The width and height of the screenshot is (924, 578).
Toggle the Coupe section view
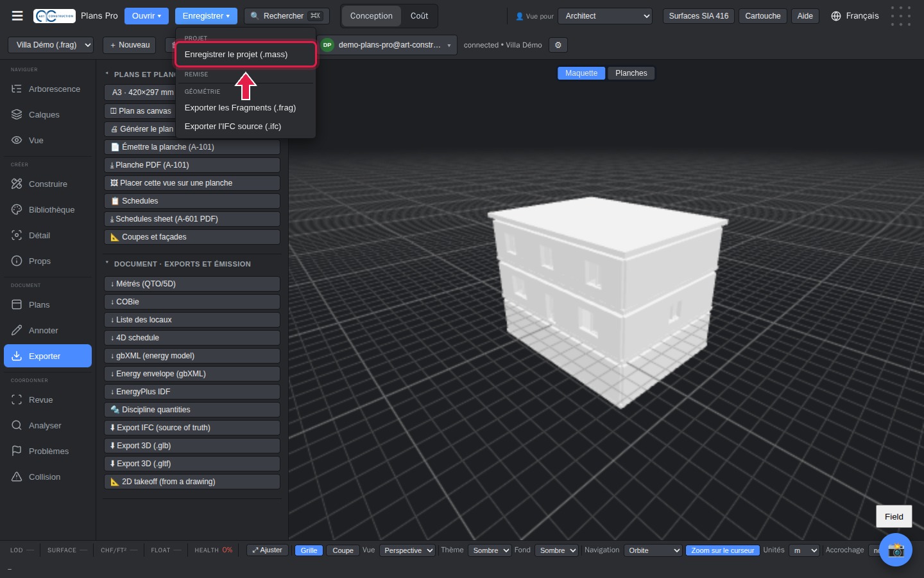coord(343,550)
